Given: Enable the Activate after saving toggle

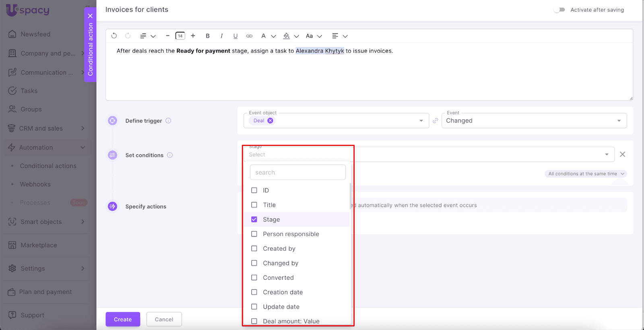Looking at the screenshot, I should tap(559, 10).
